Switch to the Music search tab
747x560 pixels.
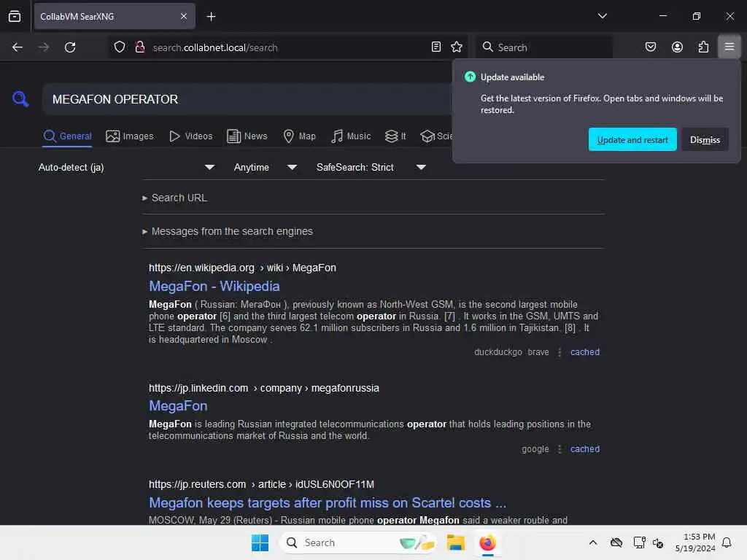(x=351, y=136)
